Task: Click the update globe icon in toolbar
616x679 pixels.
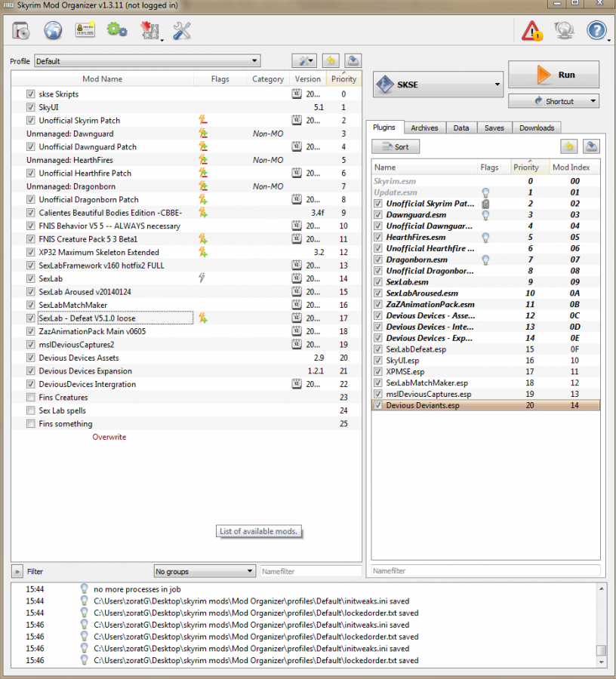Action: coord(564,31)
